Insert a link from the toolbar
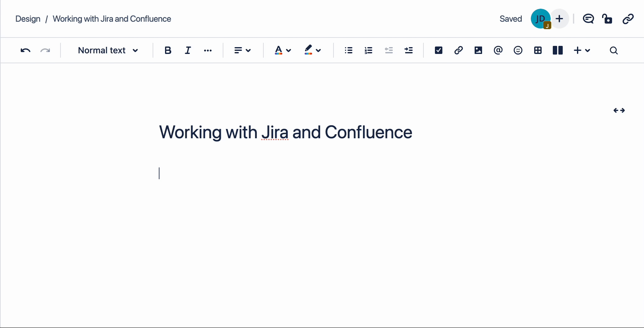Screen dimensions: 644x328 [458, 50]
